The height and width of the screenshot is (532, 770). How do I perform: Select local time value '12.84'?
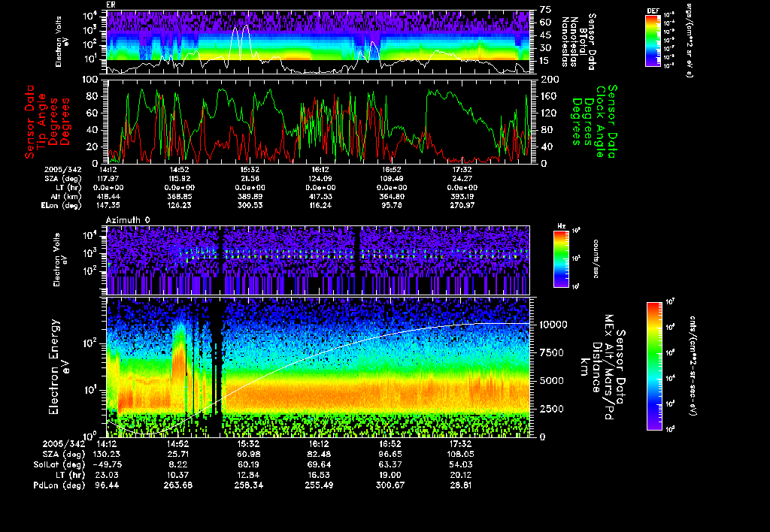click(x=249, y=475)
